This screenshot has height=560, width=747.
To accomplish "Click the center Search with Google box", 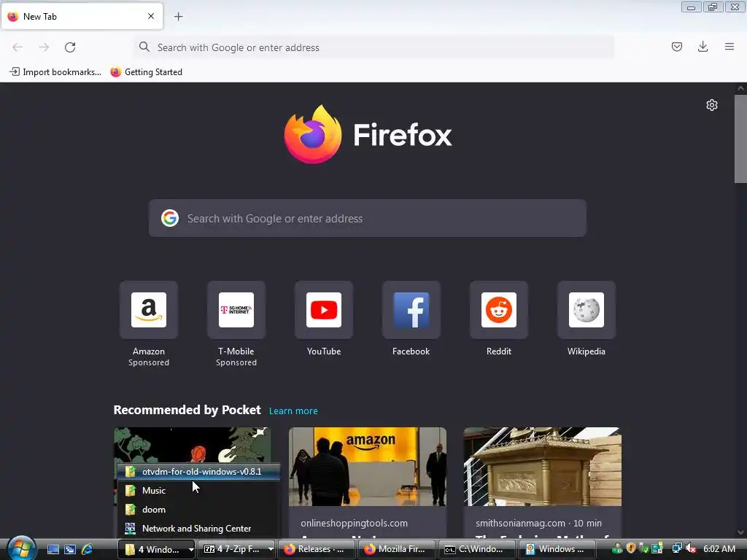I will tap(368, 218).
